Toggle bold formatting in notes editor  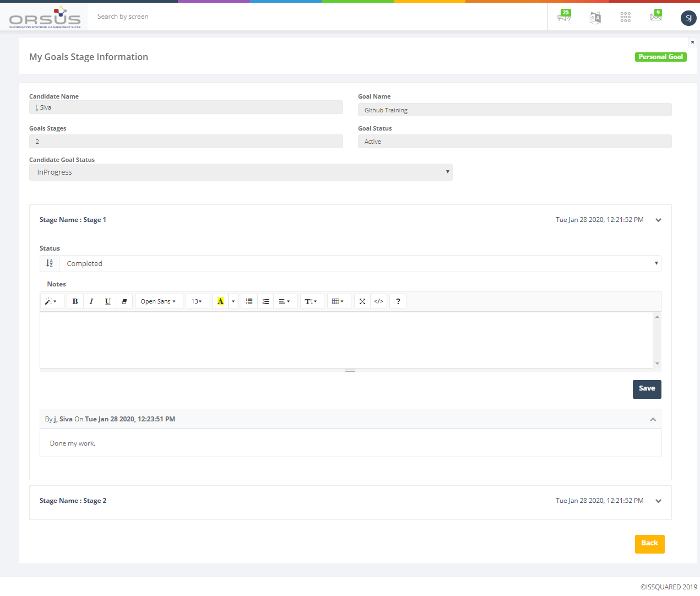(75, 301)
